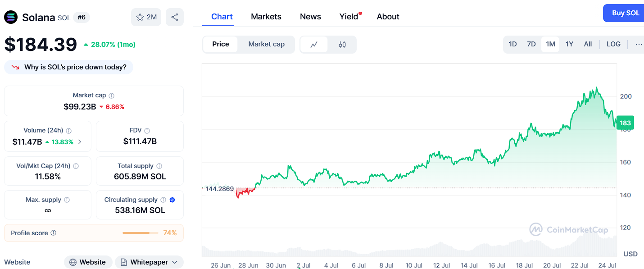Click the $111.47B FDV value
The width and height of the screenshot is (644, 269).
point(140,141)
